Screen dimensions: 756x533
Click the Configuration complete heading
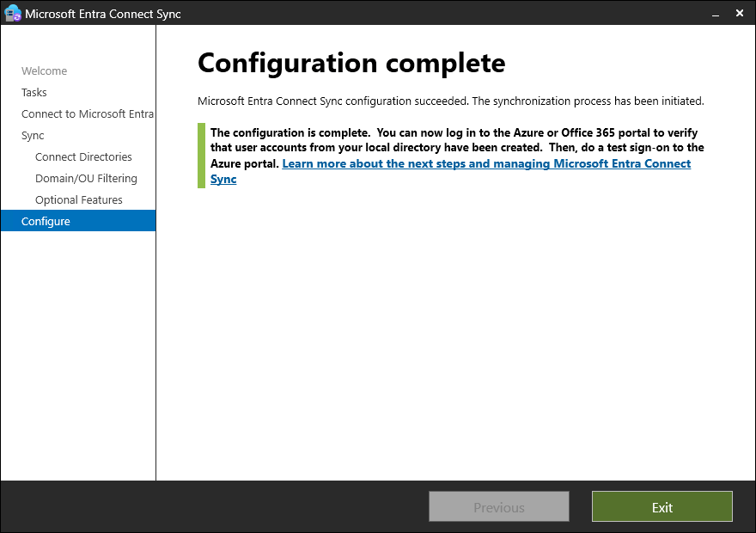[x=351, y=63]
